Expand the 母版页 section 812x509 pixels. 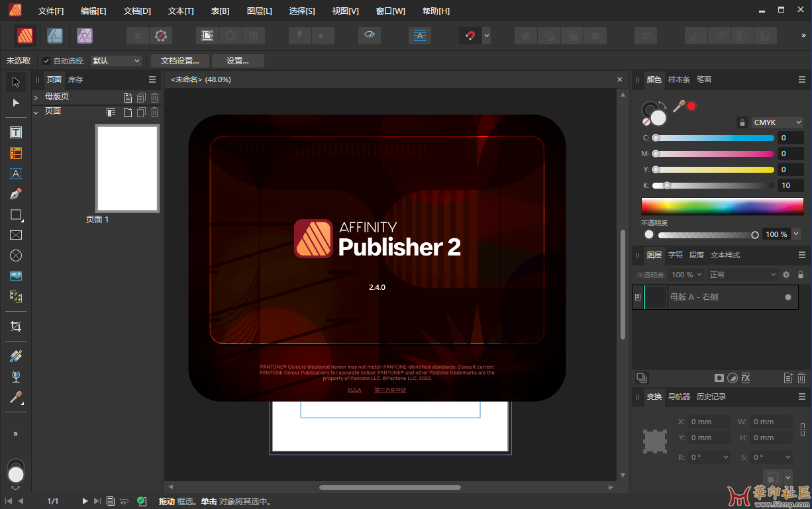(x=36, y=97)
